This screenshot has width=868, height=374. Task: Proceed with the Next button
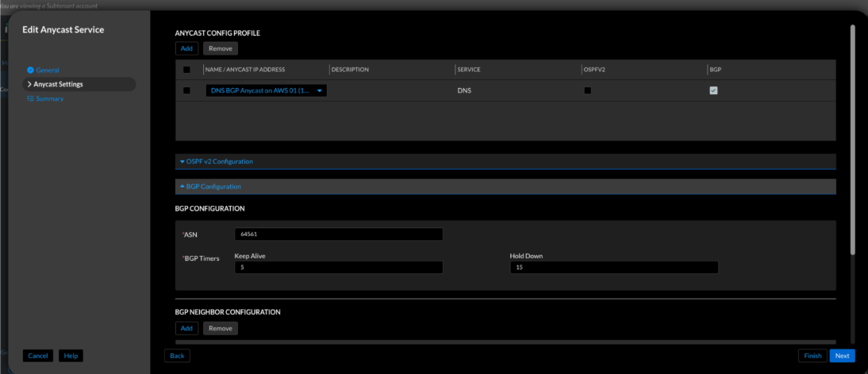(x=842, y=356)
